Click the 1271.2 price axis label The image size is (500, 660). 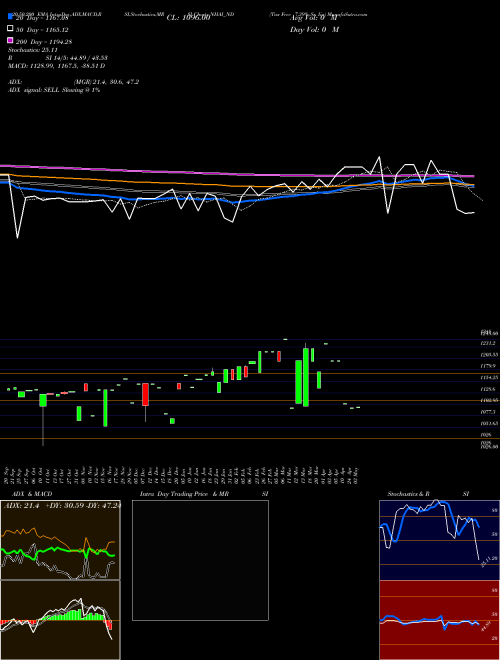[488, 343]
